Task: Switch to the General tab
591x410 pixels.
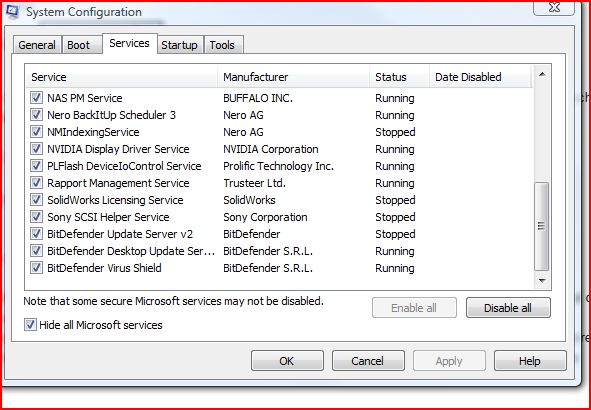Action: pos(37,45)
